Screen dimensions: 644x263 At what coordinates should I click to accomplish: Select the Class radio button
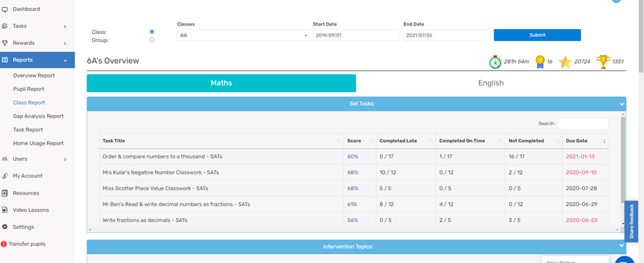pos(152,32)
